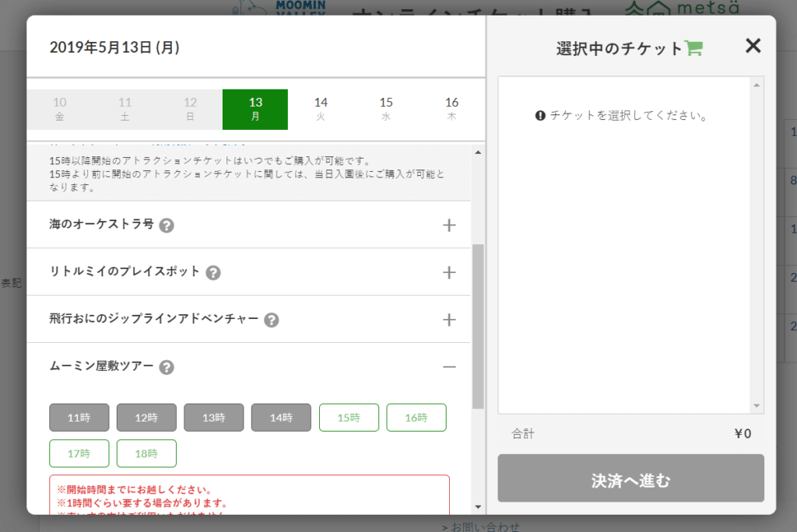797x532 pixels.
Task: Close the ticket selection dialog
Action: [x=753, y=46]
